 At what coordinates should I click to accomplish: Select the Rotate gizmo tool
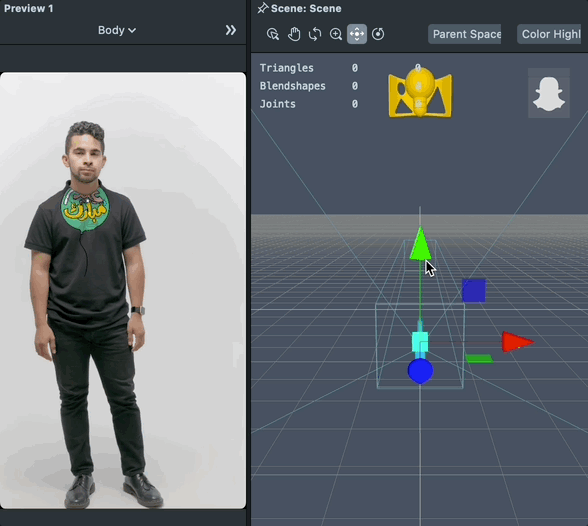pyautogui.click(x=378, y=34)
